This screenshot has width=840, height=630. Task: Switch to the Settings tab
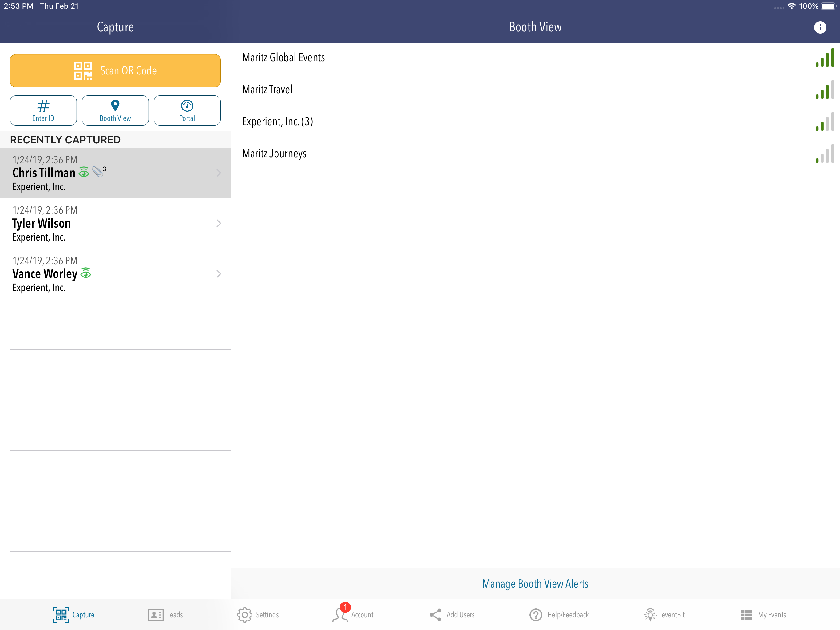[x=258, y=614]
